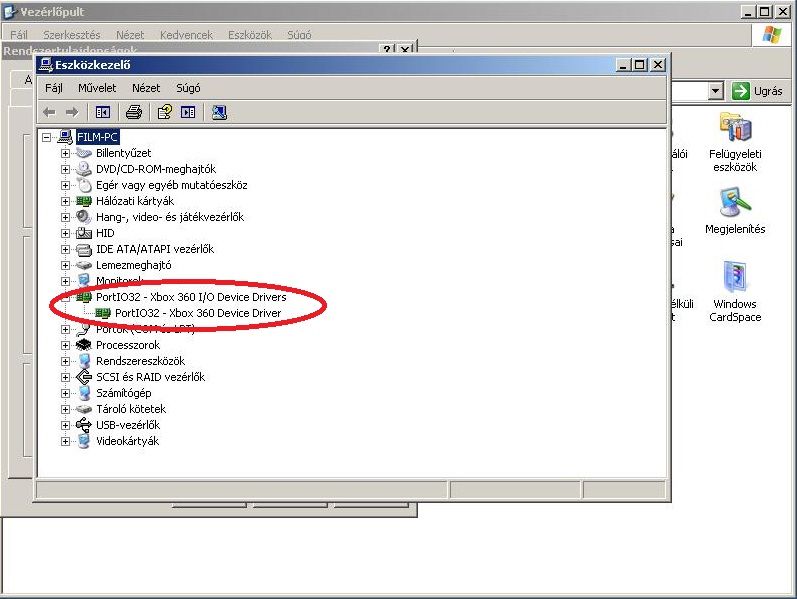Open the Megjelenítés control panel icon
797x599 pixels.
(x=735, y=210)
